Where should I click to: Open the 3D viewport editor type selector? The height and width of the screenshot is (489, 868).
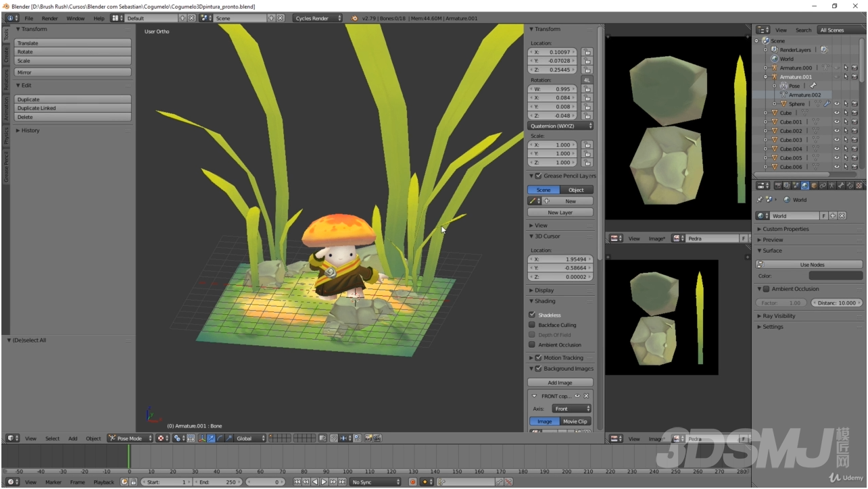pos(13,438)
